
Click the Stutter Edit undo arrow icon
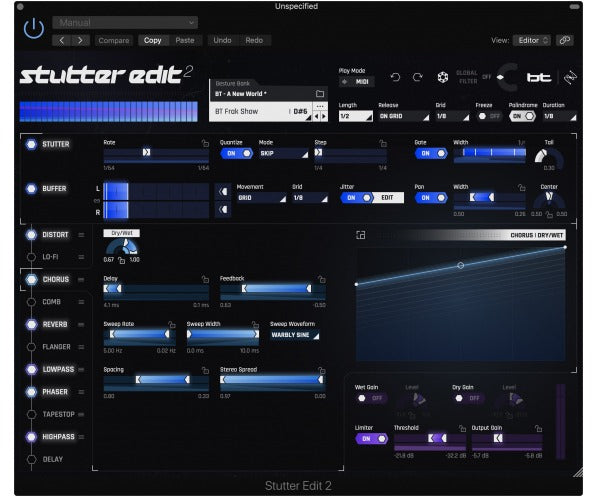click(395, 77)
